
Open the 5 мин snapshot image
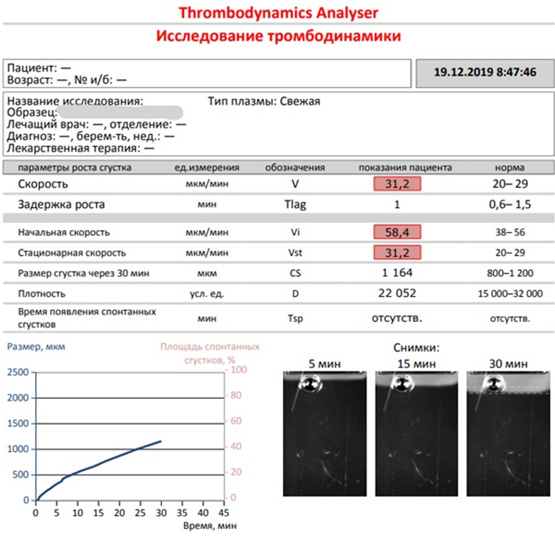[325, 433]
